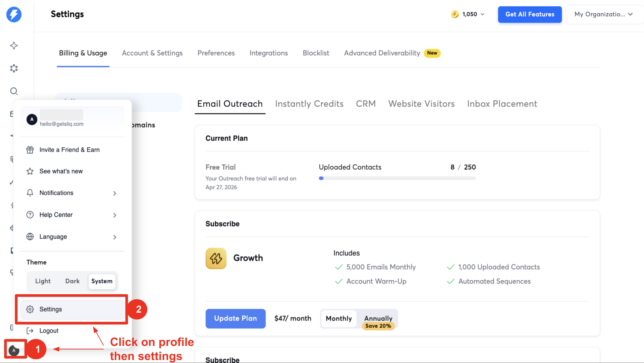Click the Get All Features button

[x=529, y=14]
